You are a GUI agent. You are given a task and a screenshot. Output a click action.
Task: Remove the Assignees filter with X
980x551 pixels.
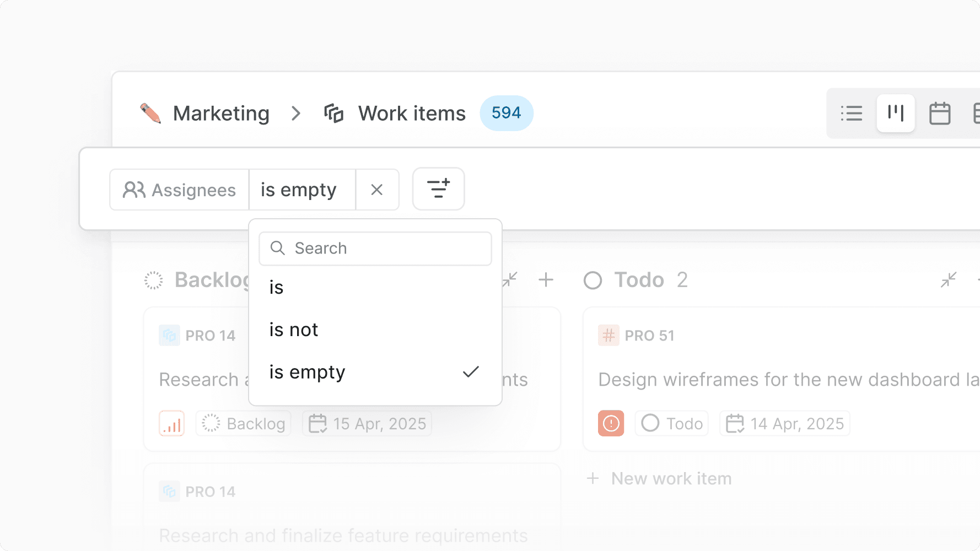377,190
